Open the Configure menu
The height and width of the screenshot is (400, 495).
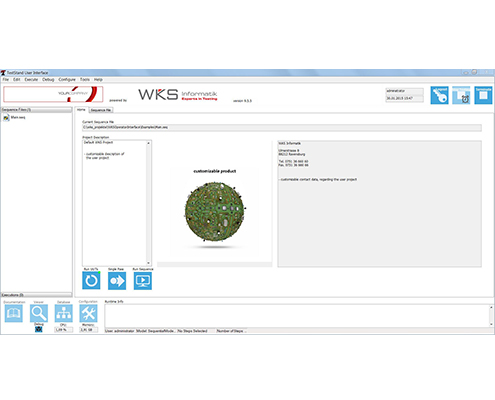(67, 80)
